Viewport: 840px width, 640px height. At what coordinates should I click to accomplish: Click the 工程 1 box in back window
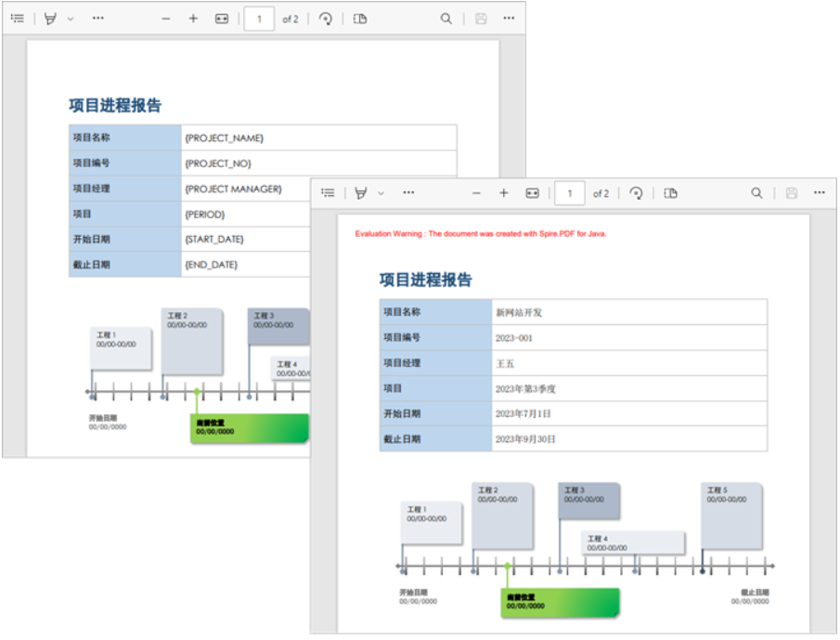point(121,348)
